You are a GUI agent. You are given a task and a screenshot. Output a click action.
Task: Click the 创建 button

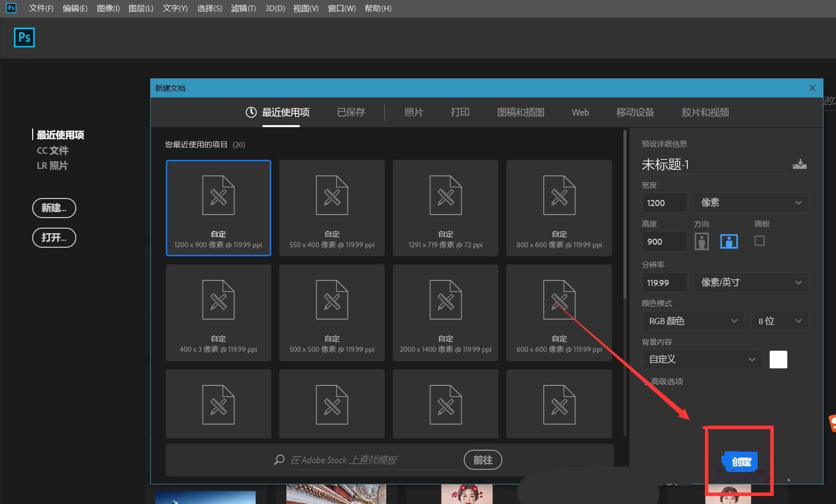pos(741,462)
